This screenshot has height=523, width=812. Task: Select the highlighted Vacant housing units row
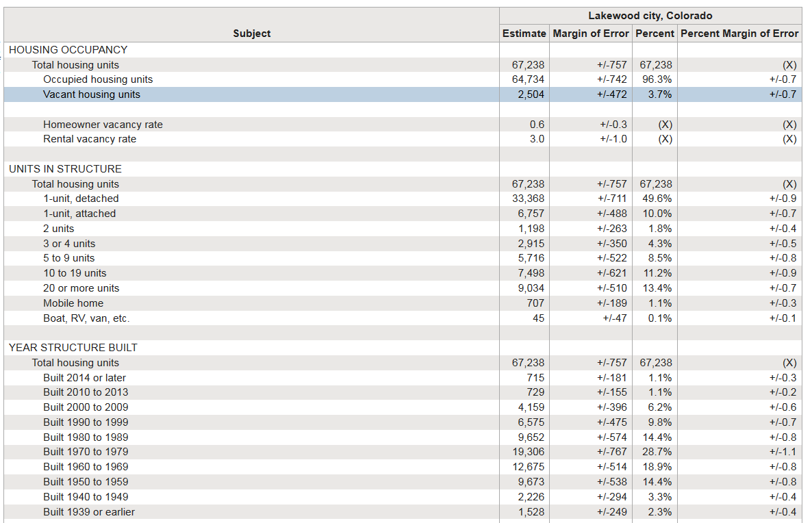[x=92, y=94]
